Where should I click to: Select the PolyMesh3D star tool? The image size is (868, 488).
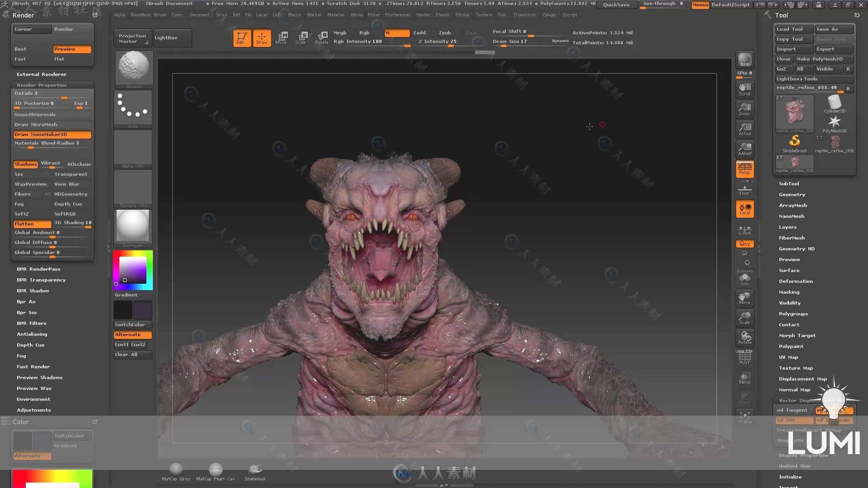pyautogui.click(x=835, y=124)
